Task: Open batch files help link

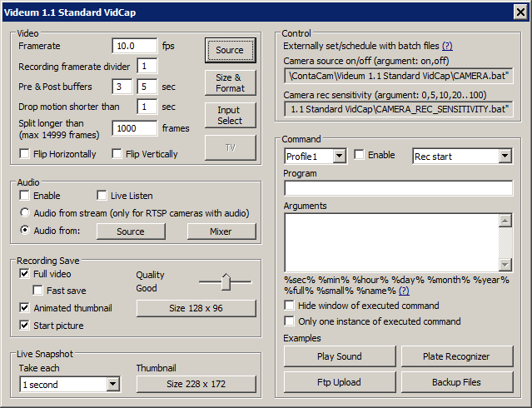Action: (x=447, y=46)
